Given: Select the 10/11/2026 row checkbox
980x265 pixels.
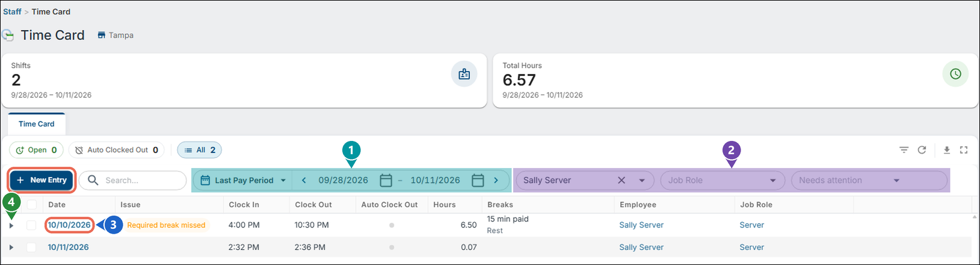Looking at the screenshot, I should tap(31, 248).
